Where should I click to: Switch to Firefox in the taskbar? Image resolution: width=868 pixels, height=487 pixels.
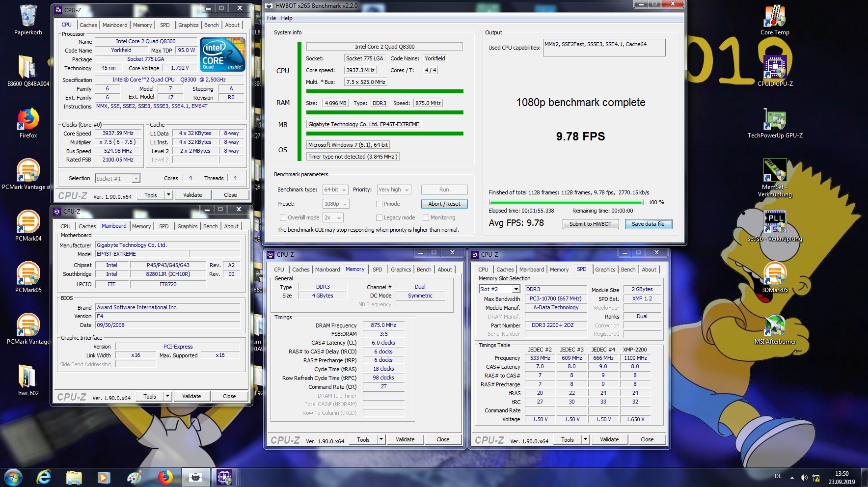165,477
